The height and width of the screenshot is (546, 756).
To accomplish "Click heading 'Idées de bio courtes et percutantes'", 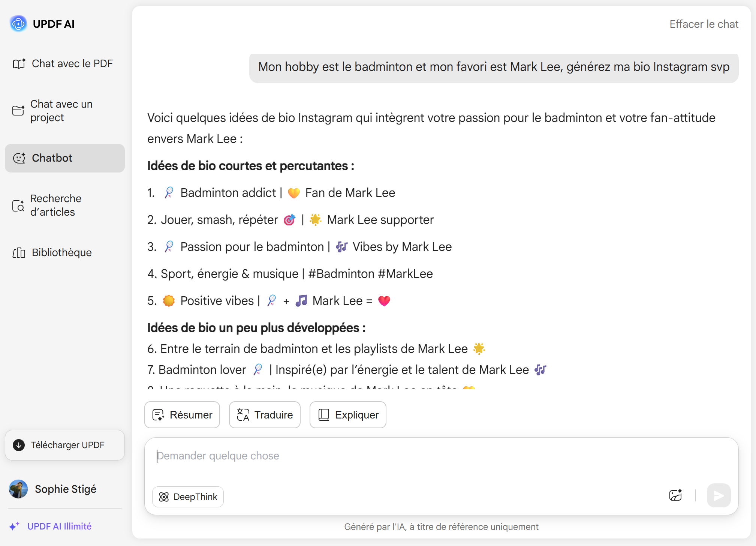I will pyautogui.click(x=251, y=166).
